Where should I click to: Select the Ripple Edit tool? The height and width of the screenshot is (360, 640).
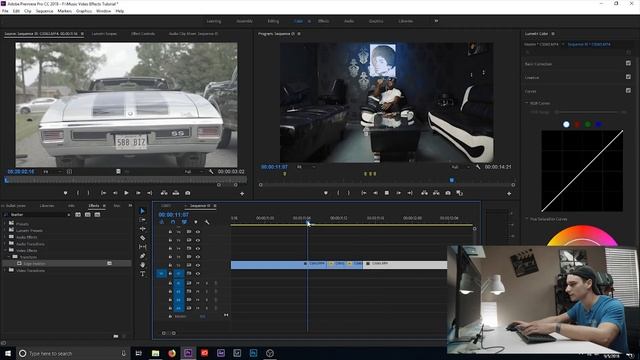(x=142, y=229)
